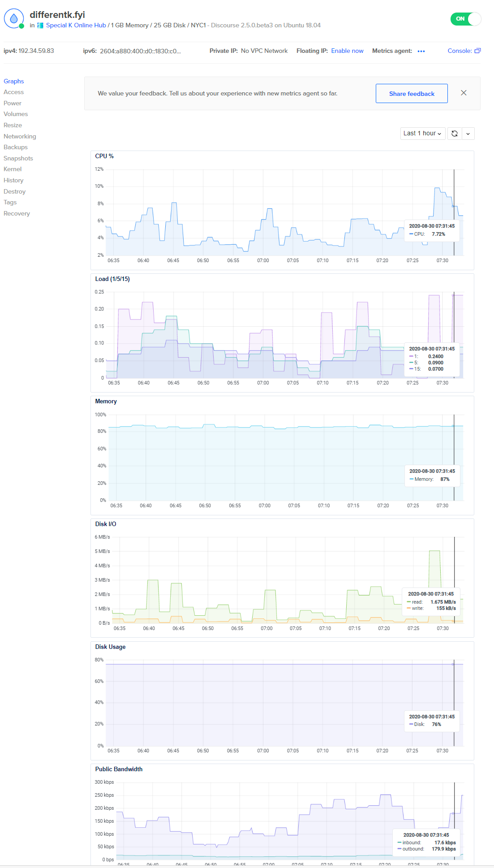Open the Snapshots sidebar item

click(x=18, y=158)
